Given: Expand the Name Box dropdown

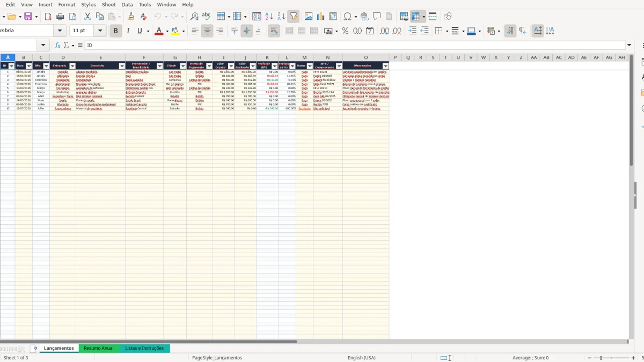Looking at the screenshot, I should [x=44, y=46].
